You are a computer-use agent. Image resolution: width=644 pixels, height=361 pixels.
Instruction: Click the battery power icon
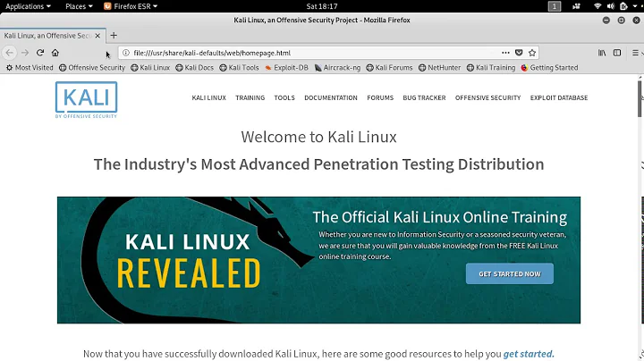[624, 6]
